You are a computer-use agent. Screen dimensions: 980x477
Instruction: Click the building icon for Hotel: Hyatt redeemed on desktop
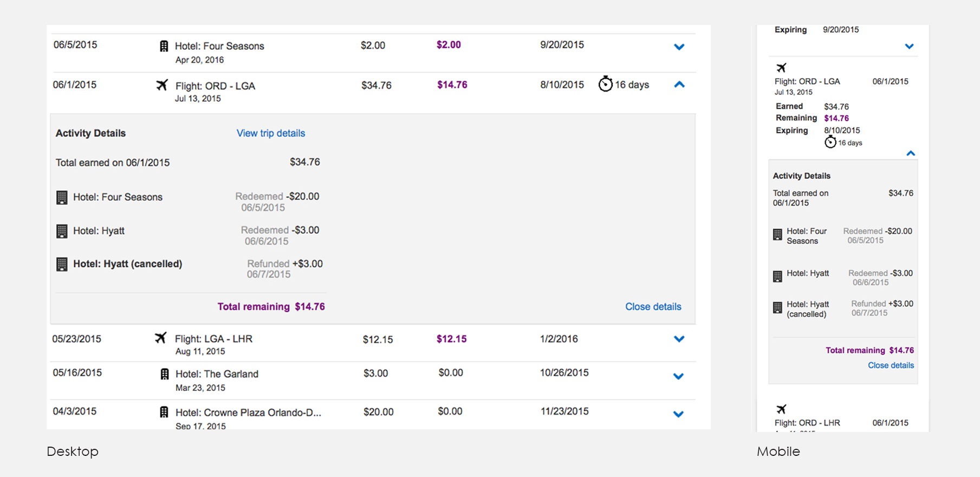click(62, 231)
